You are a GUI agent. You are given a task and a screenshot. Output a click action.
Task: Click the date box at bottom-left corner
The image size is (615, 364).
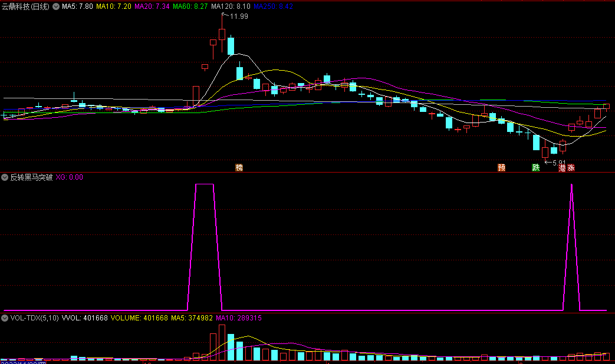pyautogui.click(x=23, y=362)
